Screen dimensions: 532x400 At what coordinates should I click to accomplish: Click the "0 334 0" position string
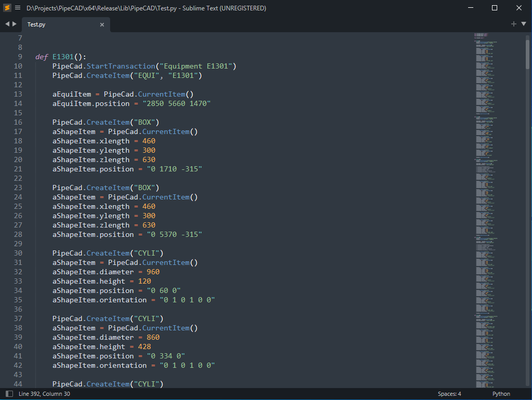(166, 356)
